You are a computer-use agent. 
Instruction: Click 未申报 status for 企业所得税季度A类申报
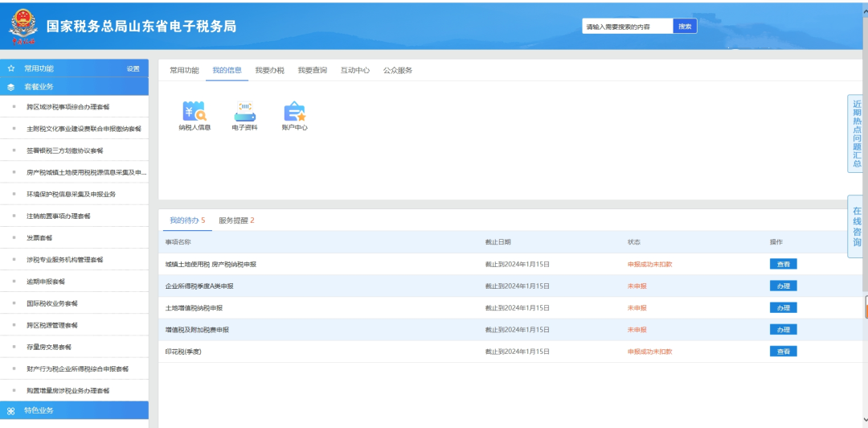637,286
